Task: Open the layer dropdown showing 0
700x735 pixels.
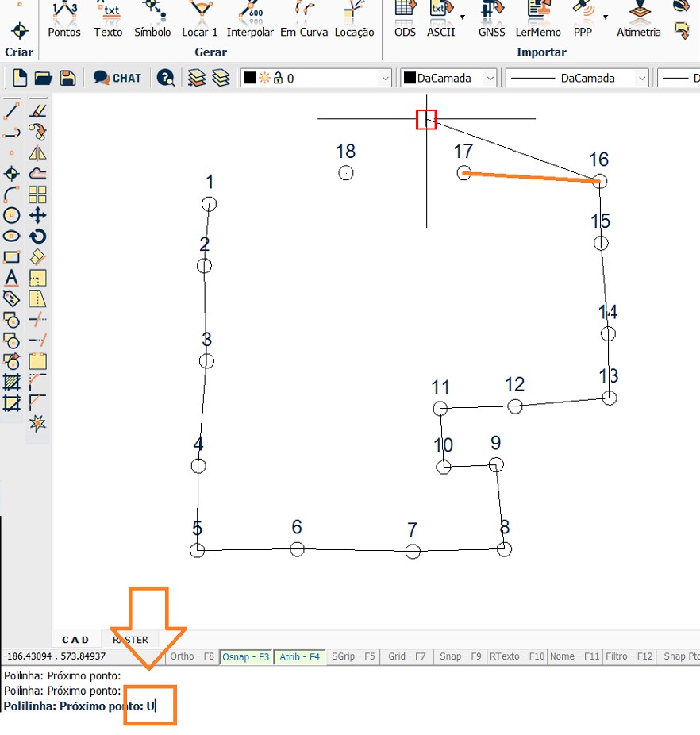Action: pyautogui.click(x=316, y=78)
